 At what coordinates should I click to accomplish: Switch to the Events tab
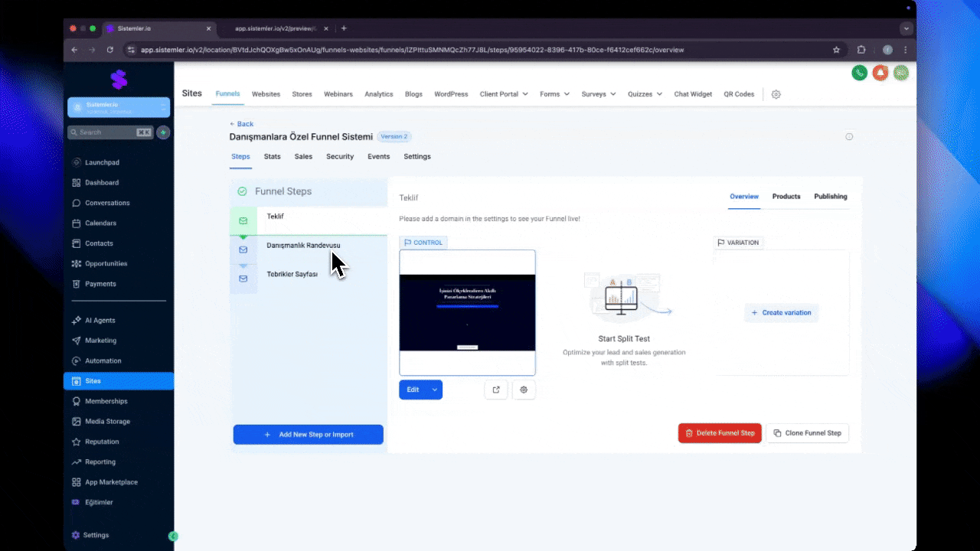point(379,156)
